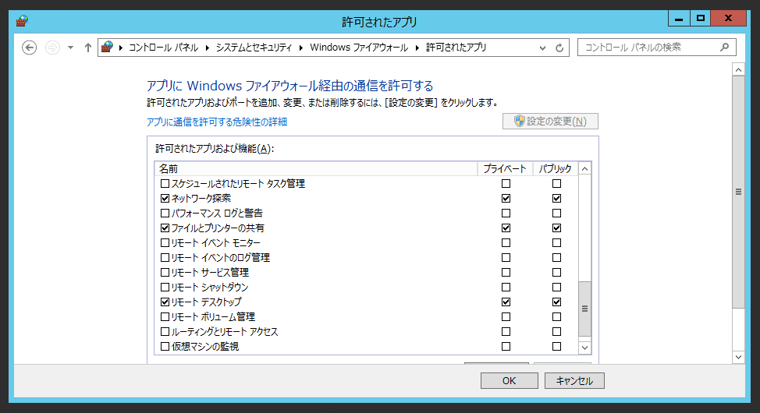Viewport: 760px width, 413px height.
Task: Uncheck パブリック box for リモート デスクトップ
Action: (556, 302)
